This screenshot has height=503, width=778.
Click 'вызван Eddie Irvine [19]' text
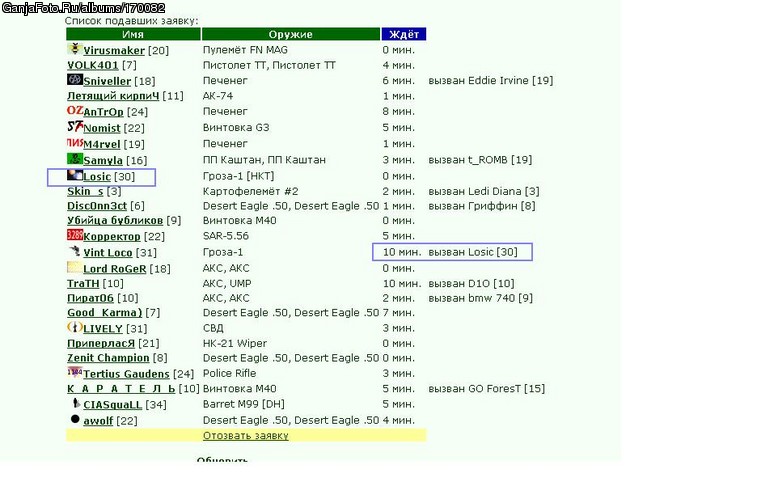[491, 80]
